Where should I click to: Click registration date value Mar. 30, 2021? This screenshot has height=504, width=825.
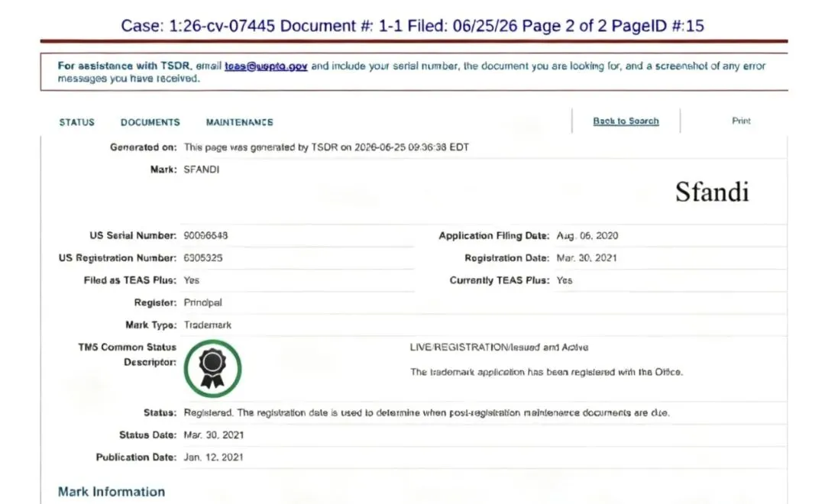point(586,258)
